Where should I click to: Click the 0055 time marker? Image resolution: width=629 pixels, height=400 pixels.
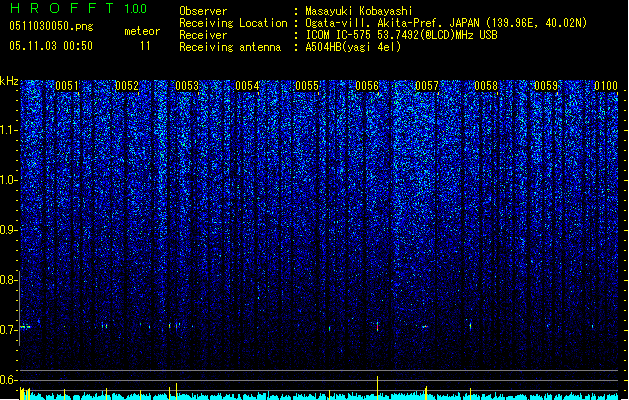coord(307,86)
